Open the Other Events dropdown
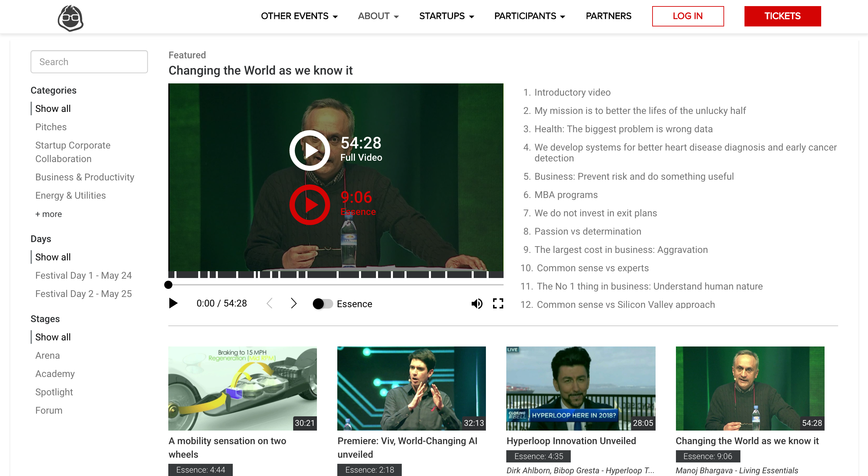The height and width of the screenshot is (476, 868). pyautogui.click(x=299, y=16)
